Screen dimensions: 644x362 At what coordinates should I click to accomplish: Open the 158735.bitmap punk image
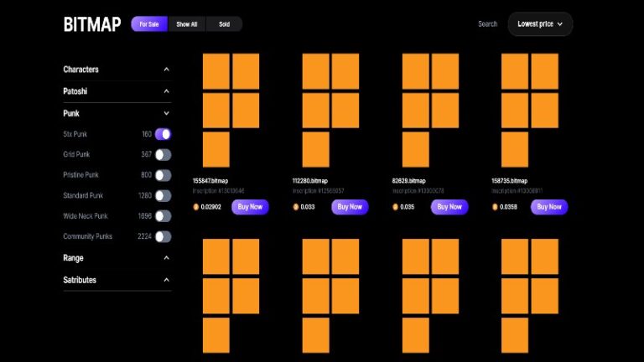[529, 111]
